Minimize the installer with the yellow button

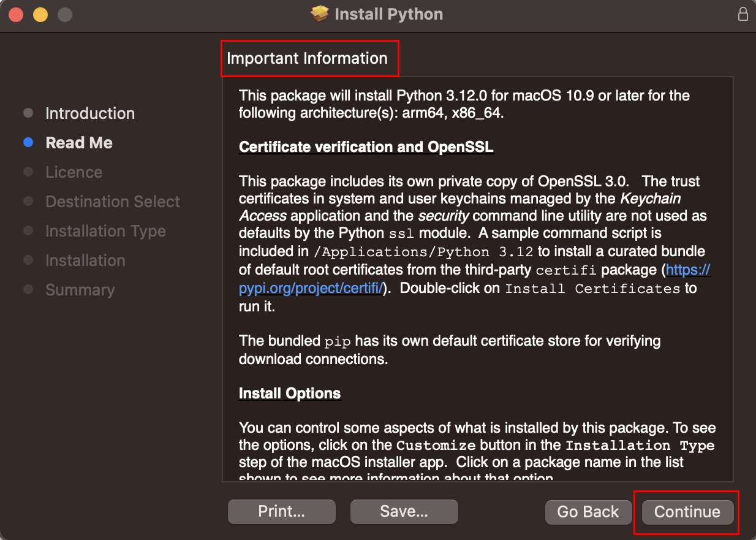click(40, 15)
